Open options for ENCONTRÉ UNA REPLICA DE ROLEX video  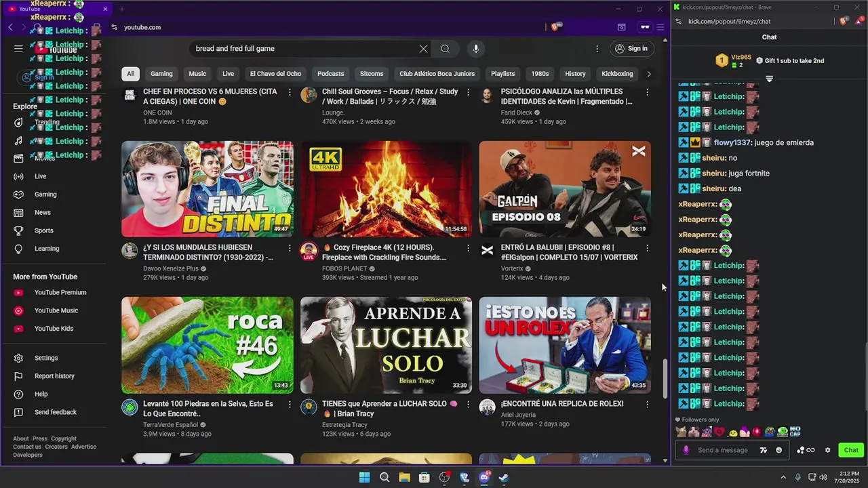coord(647,404)
